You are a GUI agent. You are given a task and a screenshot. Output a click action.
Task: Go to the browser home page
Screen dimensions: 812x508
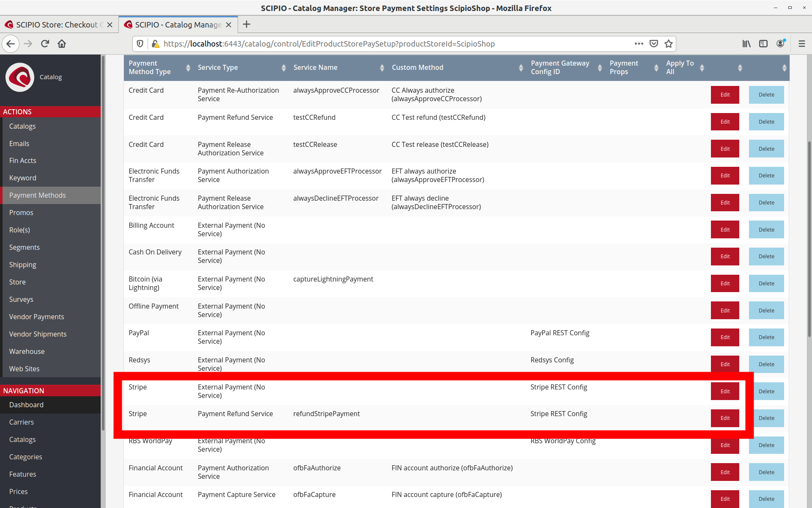point(62,44)
